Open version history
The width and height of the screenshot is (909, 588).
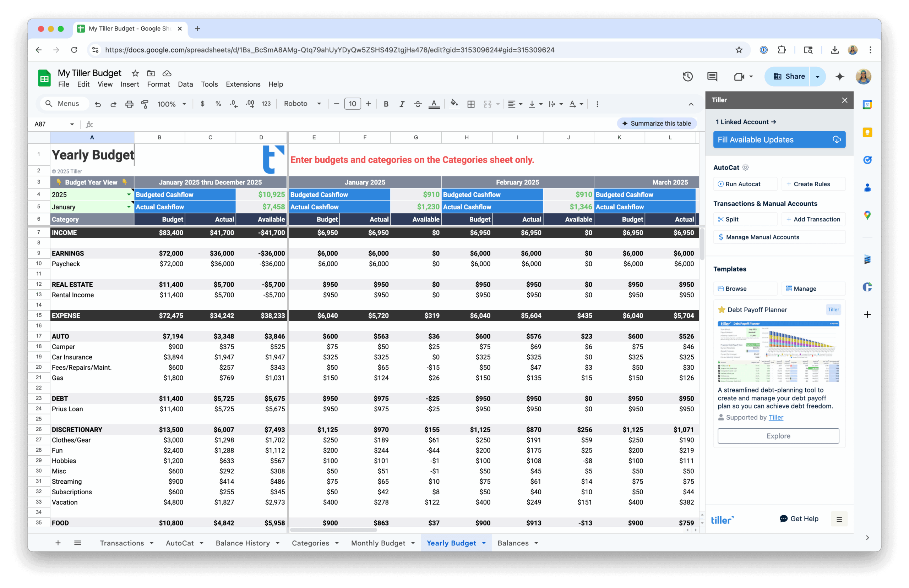pos(688,76)
